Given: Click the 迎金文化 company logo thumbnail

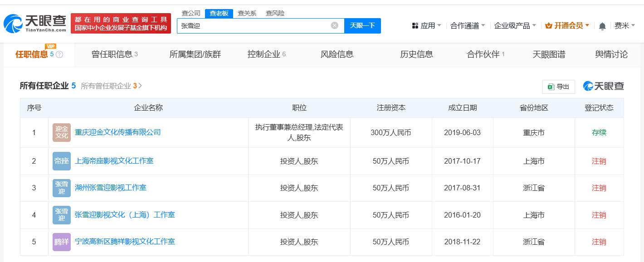Looking at the screenshot, I should 62,132.
